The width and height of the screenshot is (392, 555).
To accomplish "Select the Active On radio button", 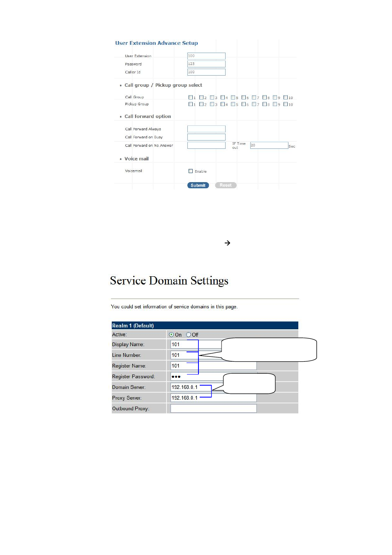I will coord(171,334).
